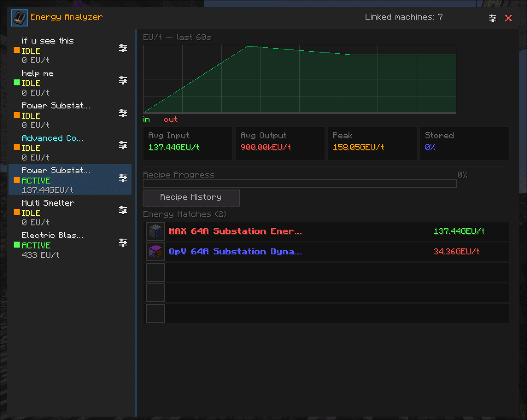Click the 'Energy Analyzer' title text
Viewport: 527px width, 420px height.
66,17
